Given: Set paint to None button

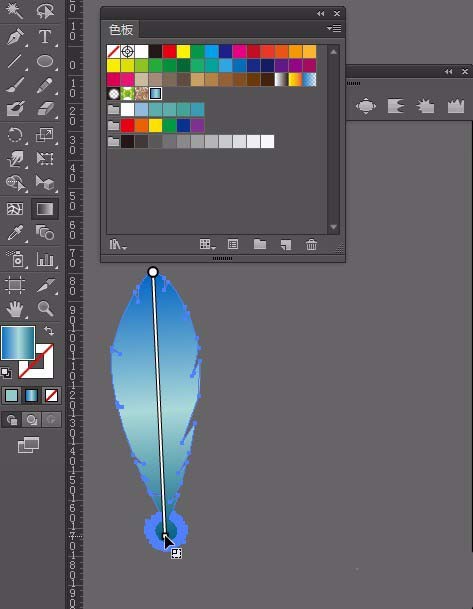Looking at the screenshot, I should click(x=51, y=396).
